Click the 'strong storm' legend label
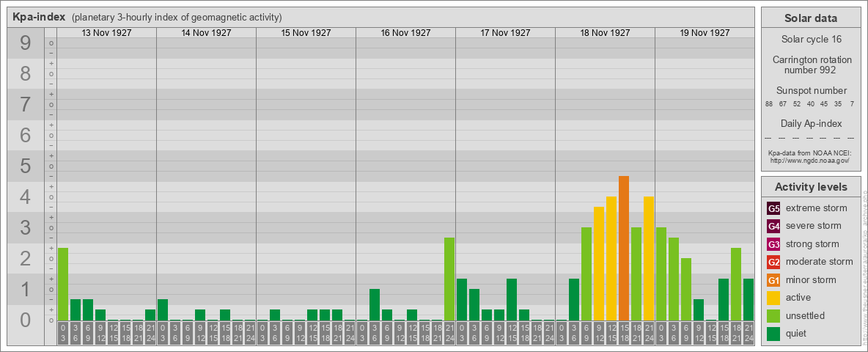This screenshot has width=868, height=352. pos(812,244)
